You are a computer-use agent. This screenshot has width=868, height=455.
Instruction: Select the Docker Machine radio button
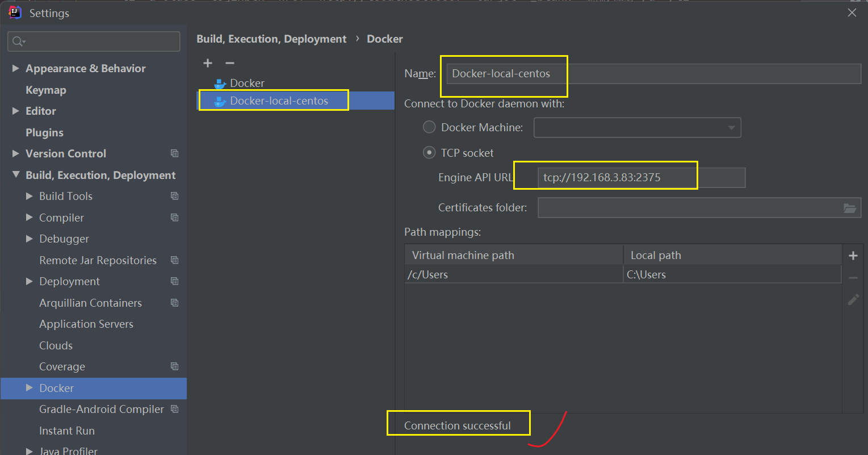tap(429, 127)
